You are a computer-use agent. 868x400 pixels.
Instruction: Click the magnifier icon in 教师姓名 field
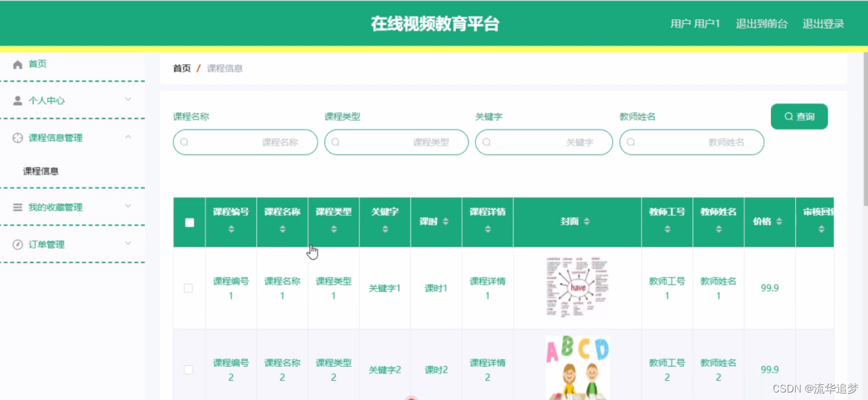click(631, 142)
